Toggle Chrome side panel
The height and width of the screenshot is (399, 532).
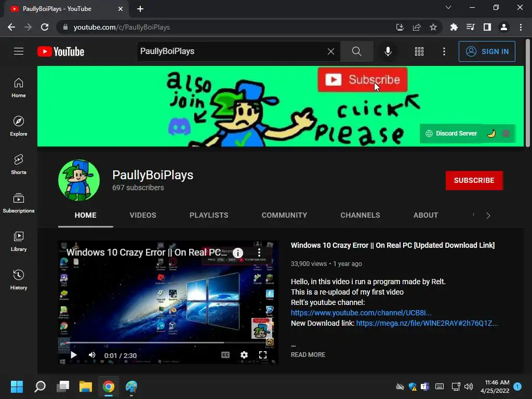click(x=487, y=27)
